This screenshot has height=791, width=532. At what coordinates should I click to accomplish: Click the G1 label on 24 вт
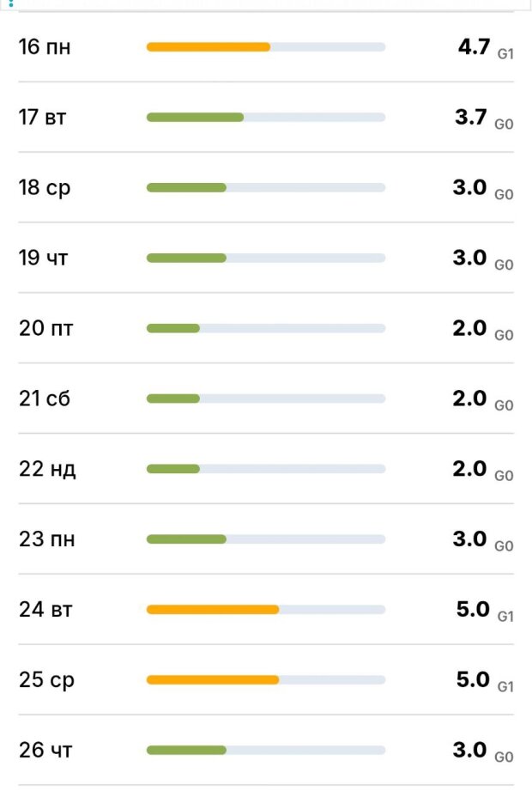505,617
